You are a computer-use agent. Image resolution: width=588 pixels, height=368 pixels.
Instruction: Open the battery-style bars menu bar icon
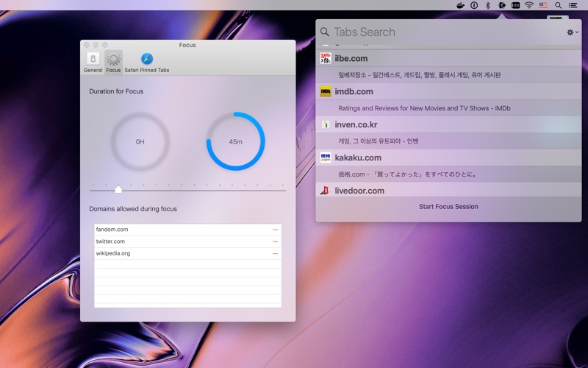516,5
